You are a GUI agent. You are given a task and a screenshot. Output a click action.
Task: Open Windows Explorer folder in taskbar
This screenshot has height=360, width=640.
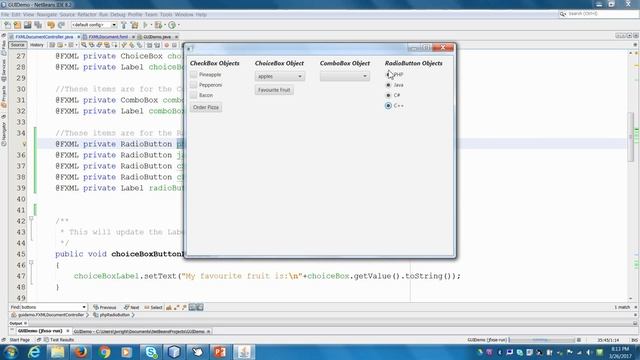coord(57,352)
